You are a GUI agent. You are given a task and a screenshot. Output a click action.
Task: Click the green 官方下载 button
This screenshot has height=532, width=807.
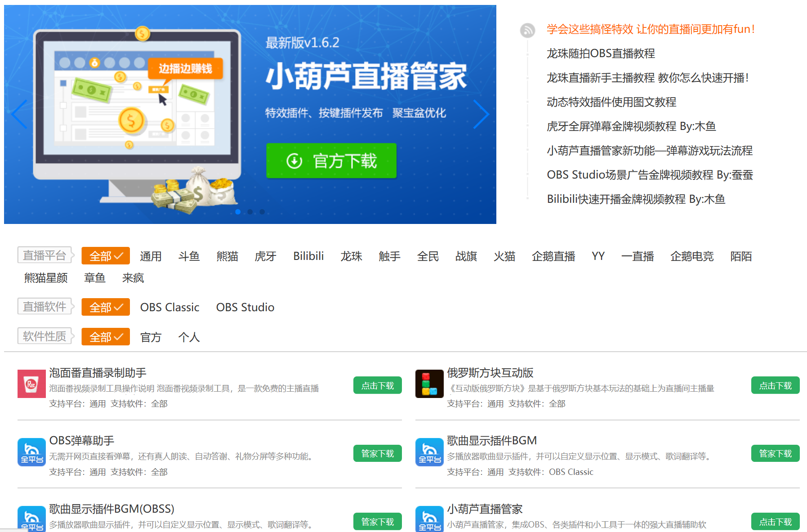(331, 161)
